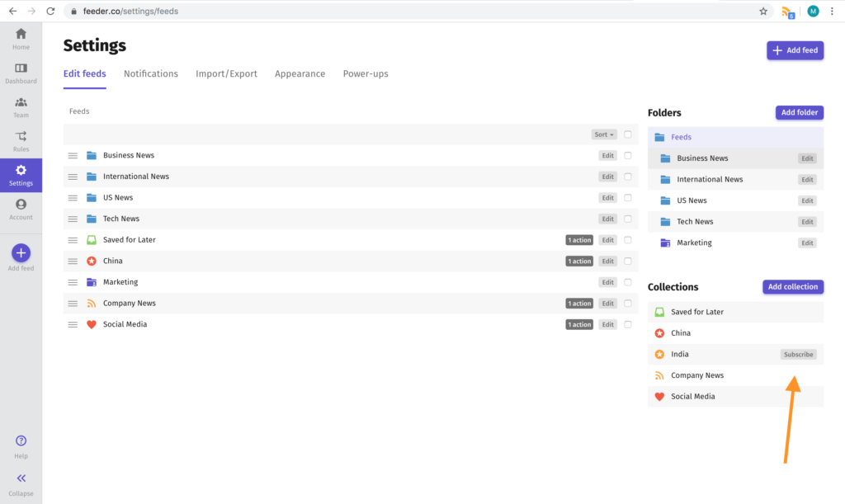The width and height of the screenshot is (845, 504).
Task: Click the round Add feed plus icon in sidebar
Action: pos(21,253)
